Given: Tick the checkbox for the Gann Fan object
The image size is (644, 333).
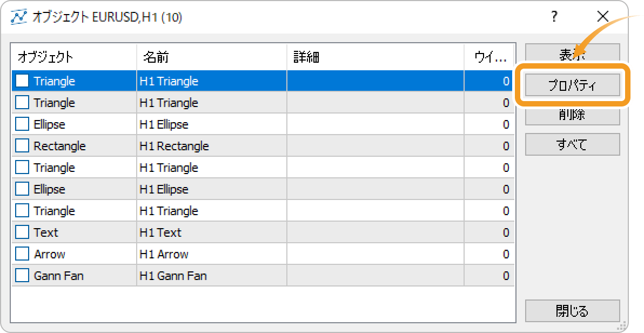Looking at the screenshot, I should click(x=22, y=276).
